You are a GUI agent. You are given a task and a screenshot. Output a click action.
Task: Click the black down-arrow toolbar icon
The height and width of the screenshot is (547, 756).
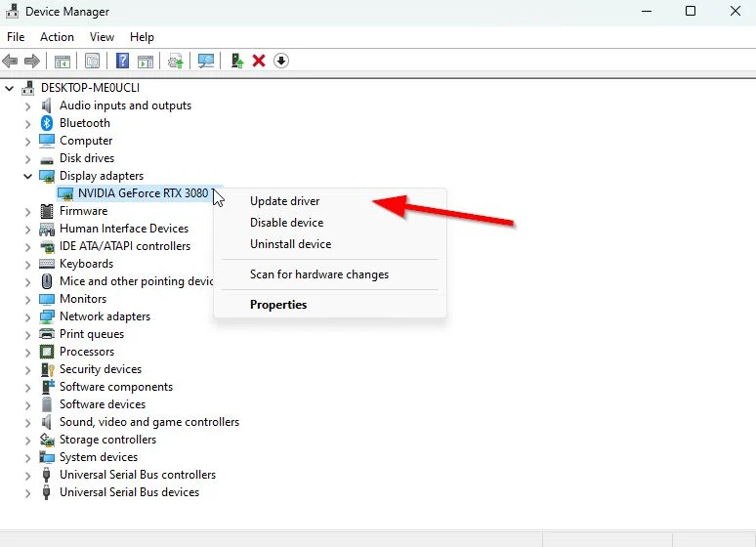tap(281, 61)
